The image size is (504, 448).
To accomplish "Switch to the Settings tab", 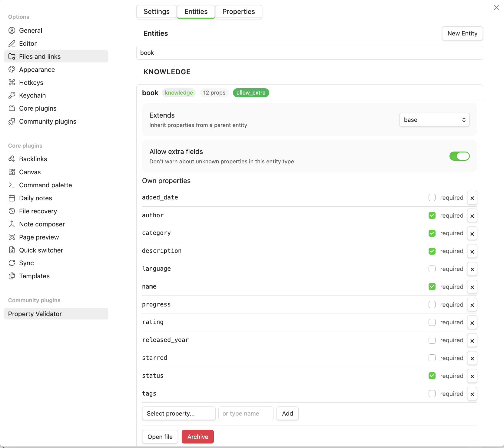I will point(156,12).
